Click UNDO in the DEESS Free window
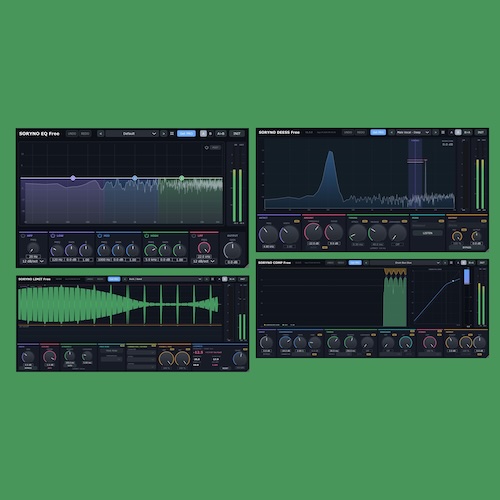 (x=348, y=132)
